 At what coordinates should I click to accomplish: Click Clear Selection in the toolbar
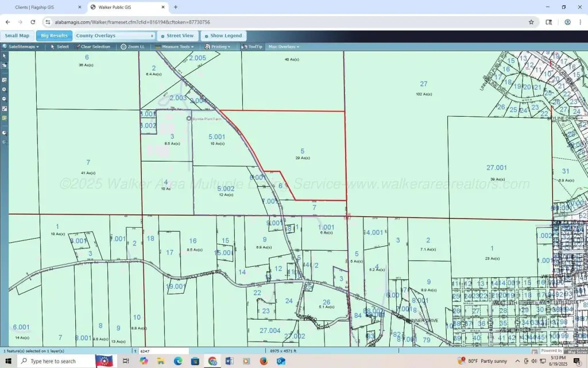click(x=92, y=47)
